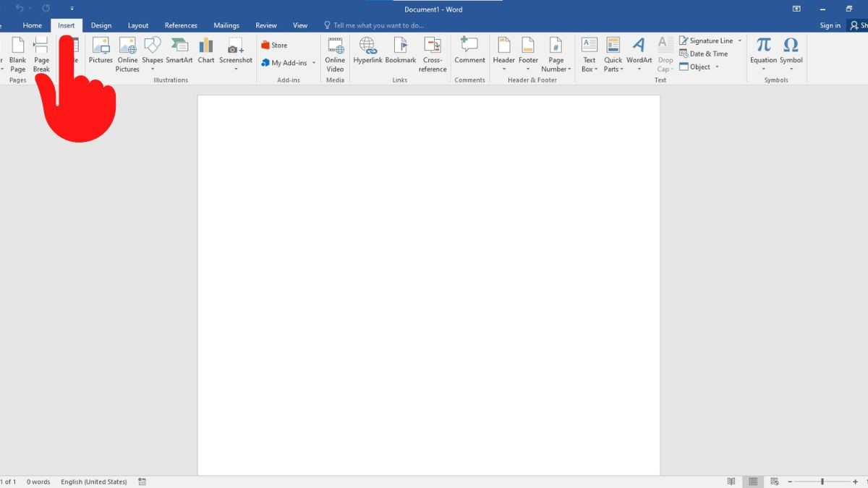This screenshot has width=868, height=488.
Task: Open Ribbon Display Options
Action: [x=796, y=9]
